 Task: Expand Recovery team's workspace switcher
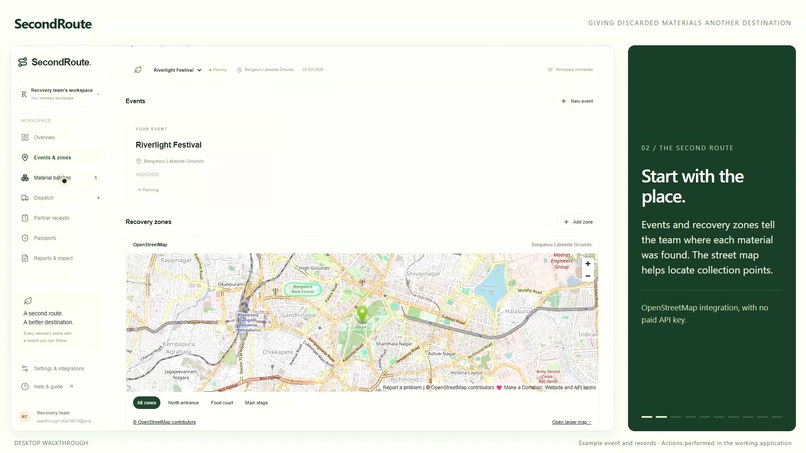[x=60, y=94]
